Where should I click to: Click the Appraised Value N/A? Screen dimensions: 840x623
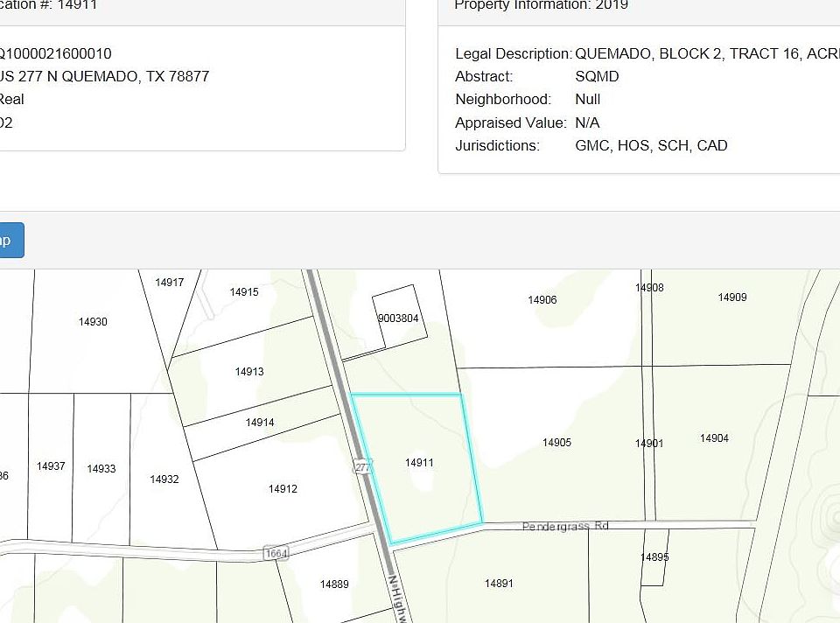587,122
